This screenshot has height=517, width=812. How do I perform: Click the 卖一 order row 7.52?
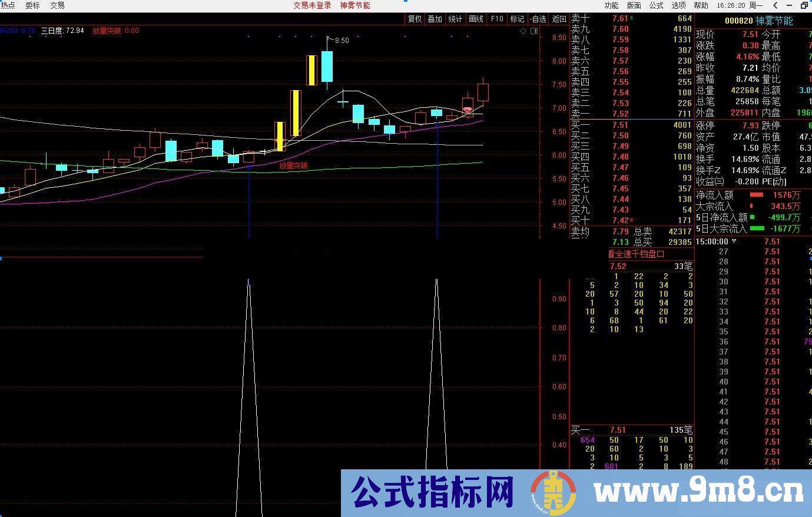pyautogui.click(x=631, y=114)
